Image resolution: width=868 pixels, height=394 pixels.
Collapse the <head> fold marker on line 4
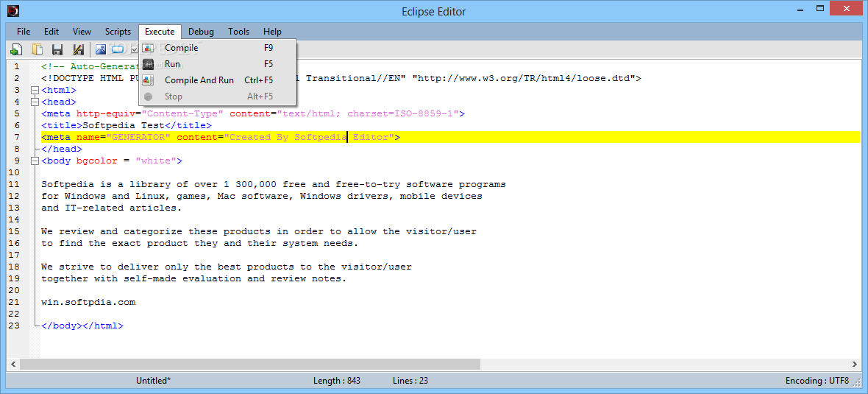coord(35,102)
